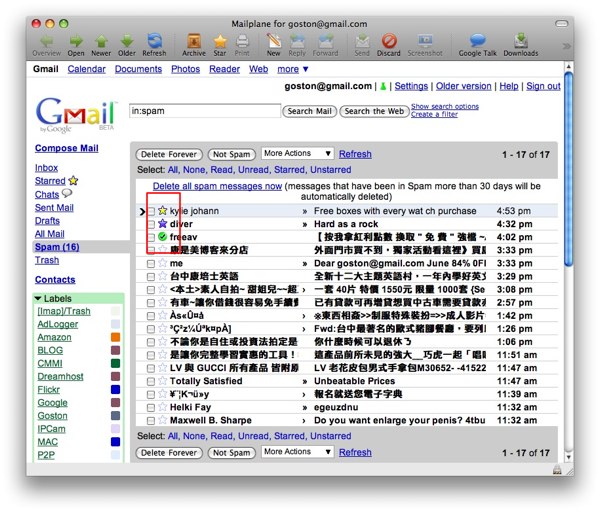Viewport: 600px width, 512px height.
Task: Click the Search the Web button
Action: coord(374,111)
